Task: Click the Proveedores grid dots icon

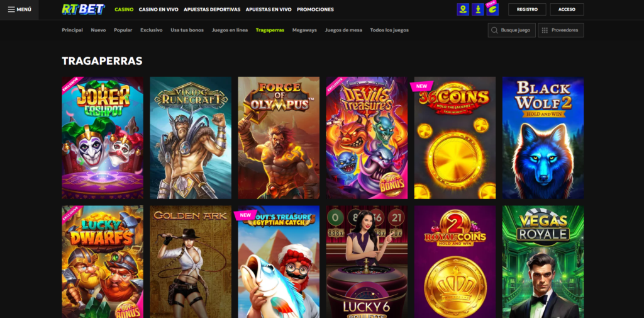Action: tap(545, 30)
